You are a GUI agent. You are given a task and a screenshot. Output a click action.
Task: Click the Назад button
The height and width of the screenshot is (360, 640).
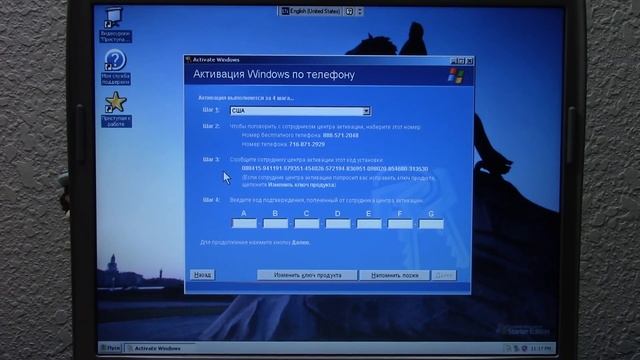pyautogui.click(x=202, y=275)
